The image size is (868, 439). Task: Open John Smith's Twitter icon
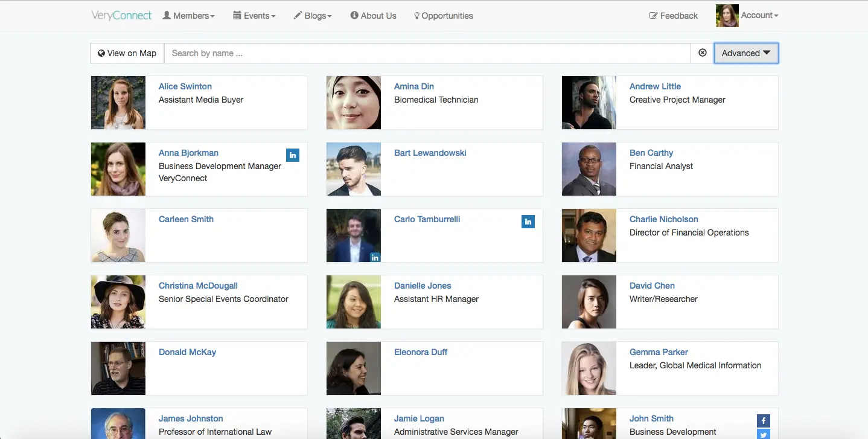pyautogui.click(x=764, y=434)
